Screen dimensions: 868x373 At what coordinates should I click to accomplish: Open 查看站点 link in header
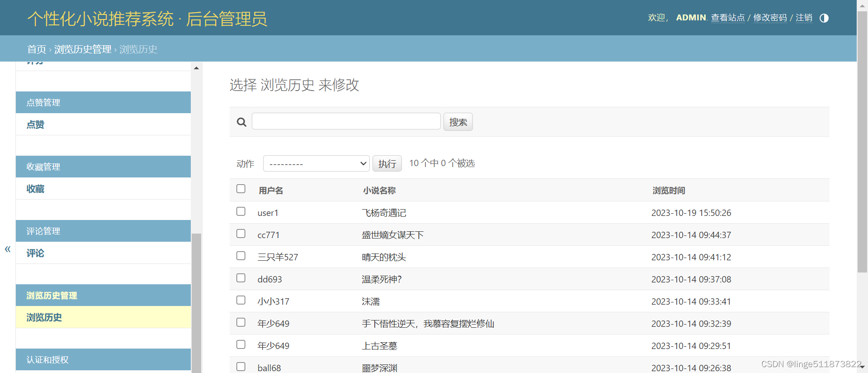(728, 18)
